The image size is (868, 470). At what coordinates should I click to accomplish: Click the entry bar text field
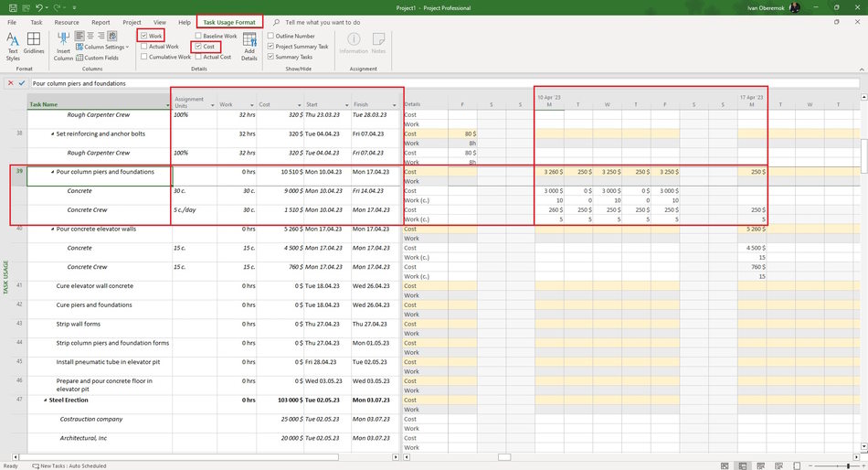pyautogui.click(x=445, y=83)
